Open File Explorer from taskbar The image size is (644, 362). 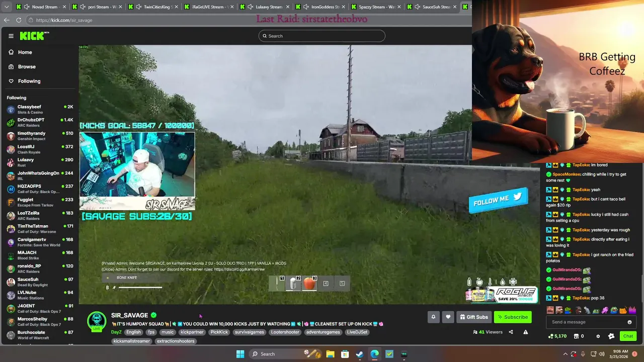[x=330, y=354]
